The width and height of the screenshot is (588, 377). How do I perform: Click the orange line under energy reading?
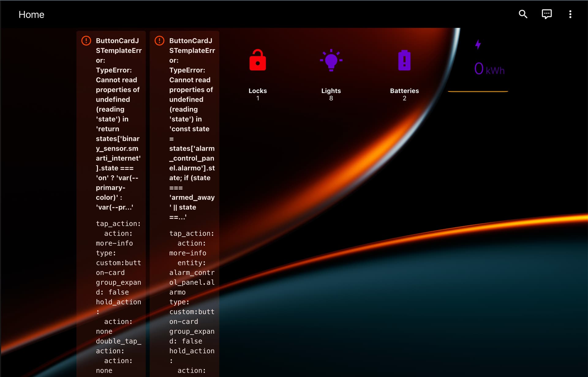pos(478,91)
